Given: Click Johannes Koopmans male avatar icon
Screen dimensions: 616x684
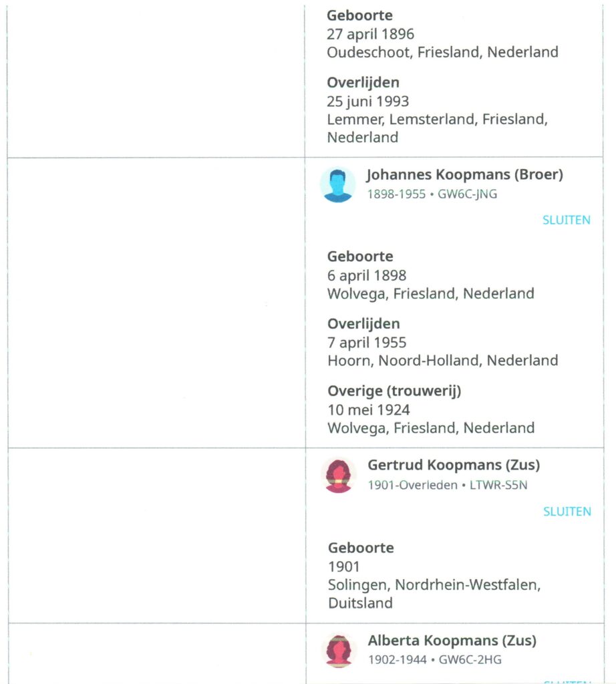Looking at the screenshot, I should 337,185.
